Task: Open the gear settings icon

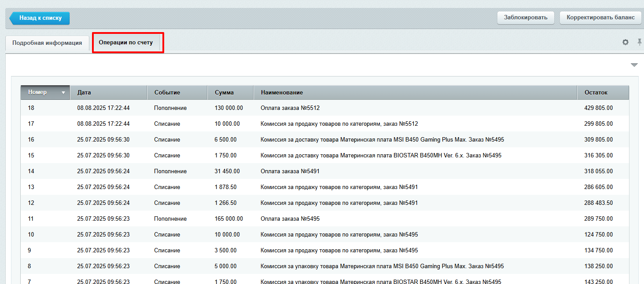Action: click(x=625, y=42)
